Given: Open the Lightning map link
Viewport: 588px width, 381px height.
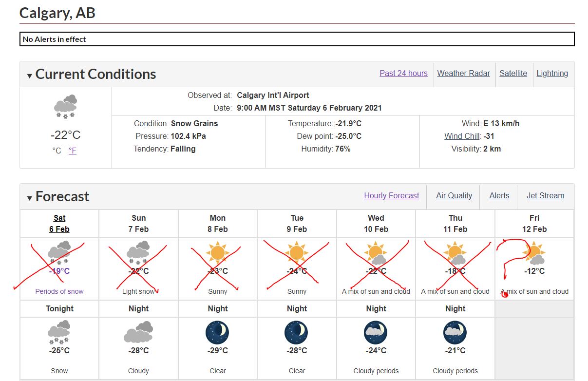Looking at the screenshot, I should tap(552, 73).
